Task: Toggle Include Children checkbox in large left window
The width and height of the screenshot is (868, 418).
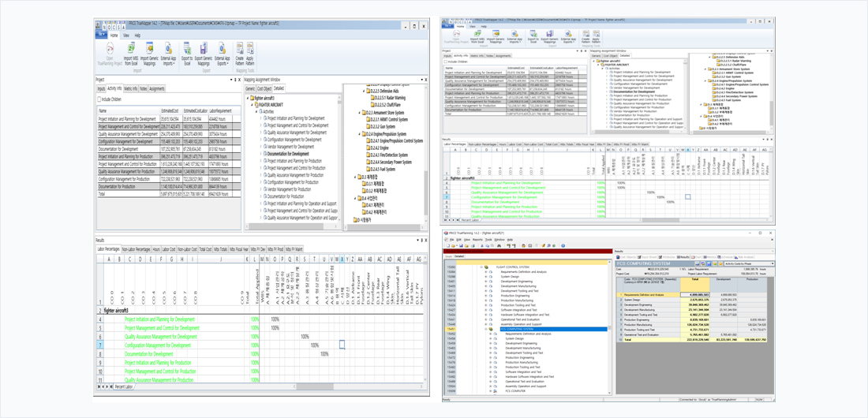Action: point(99,99)
